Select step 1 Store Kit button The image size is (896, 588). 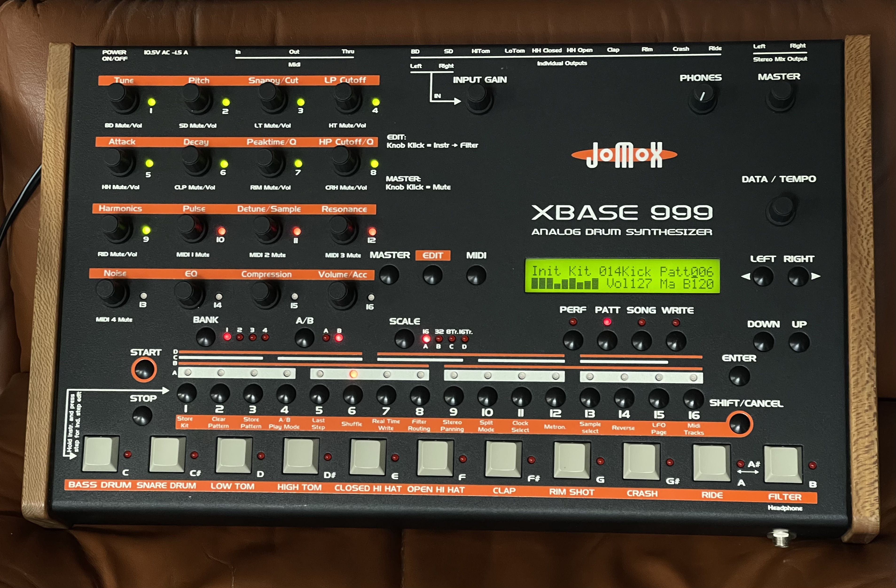(x=187, y=393)
